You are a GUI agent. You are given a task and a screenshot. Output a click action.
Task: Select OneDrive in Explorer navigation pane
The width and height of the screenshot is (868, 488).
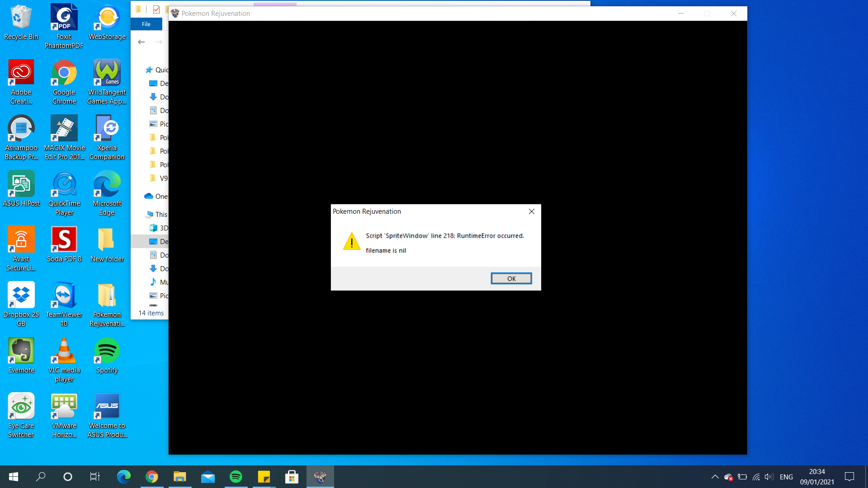(156, 197)
